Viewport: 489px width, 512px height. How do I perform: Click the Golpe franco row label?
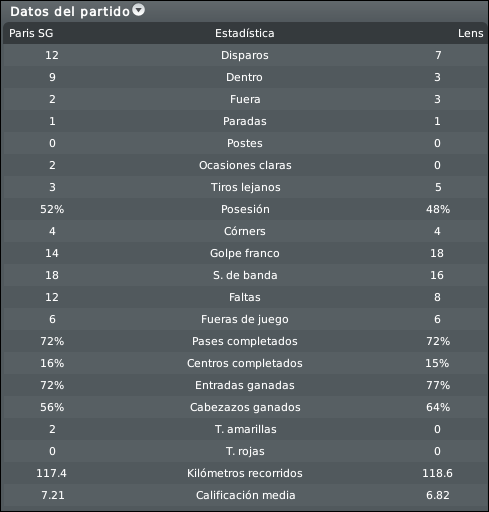pyautogui.click(x=245, y=253)
